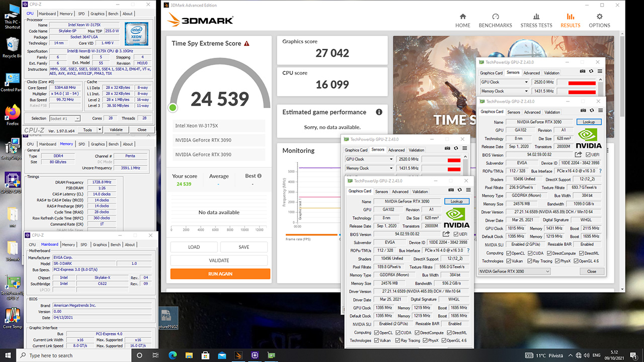
Task: Open GPU Clock dropdown in top-right GPU-Z Sensors window
Action: pyautogui.click(x=527, y=82)
